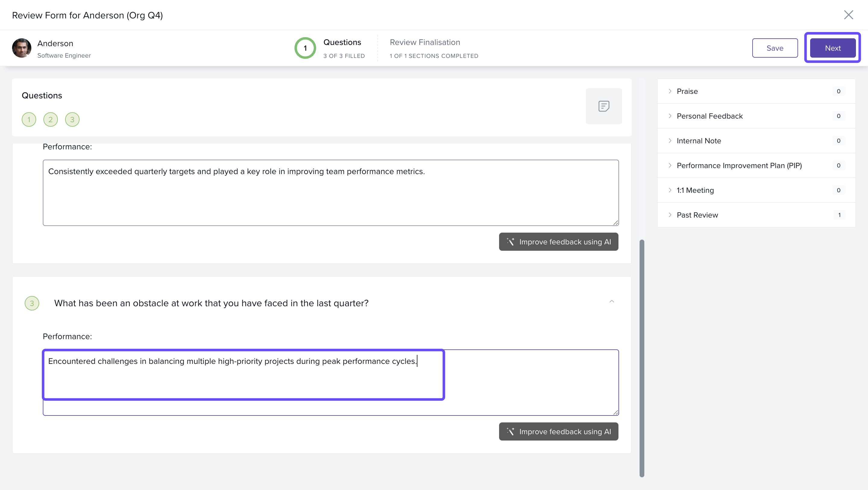Click the notes icon in the Questions panel
Screen dimensions: 868x490
point(603,106)
